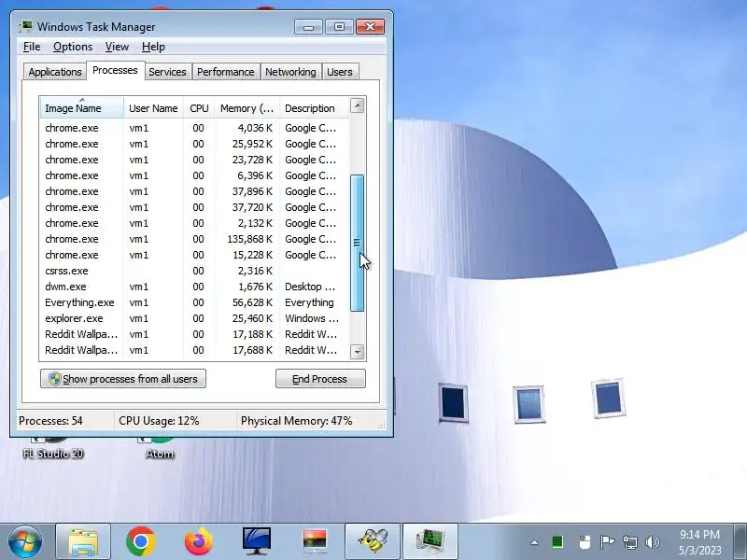Select the explorer.exe process row
Screen dimensions: 747x560
pyautogui.click(x=194, y=318)
